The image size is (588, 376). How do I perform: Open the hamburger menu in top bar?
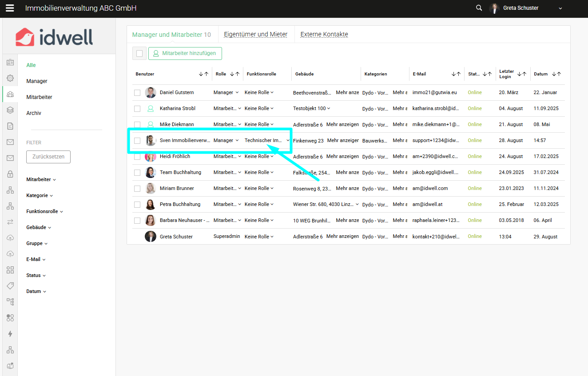pyautogui.click(x=10, y=8)
